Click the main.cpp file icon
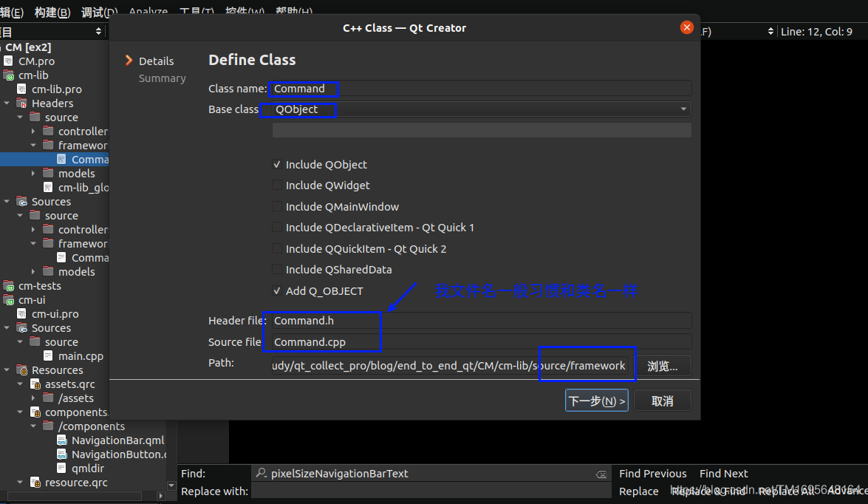The image size is (868, 504). point(48,356)
